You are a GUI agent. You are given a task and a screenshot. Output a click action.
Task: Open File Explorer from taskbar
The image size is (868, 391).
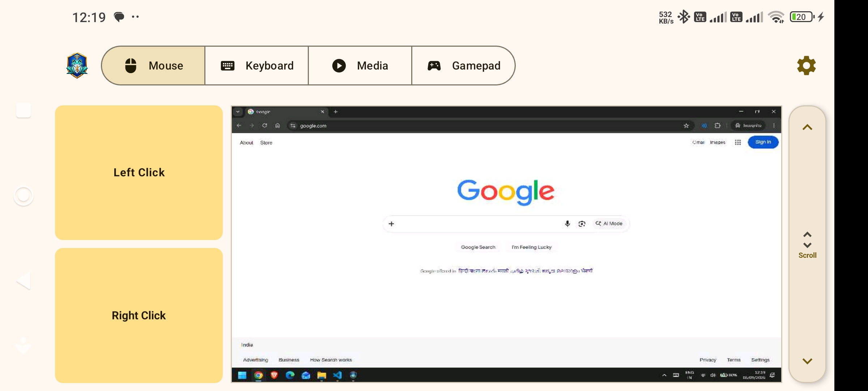[x=322, y=375]
